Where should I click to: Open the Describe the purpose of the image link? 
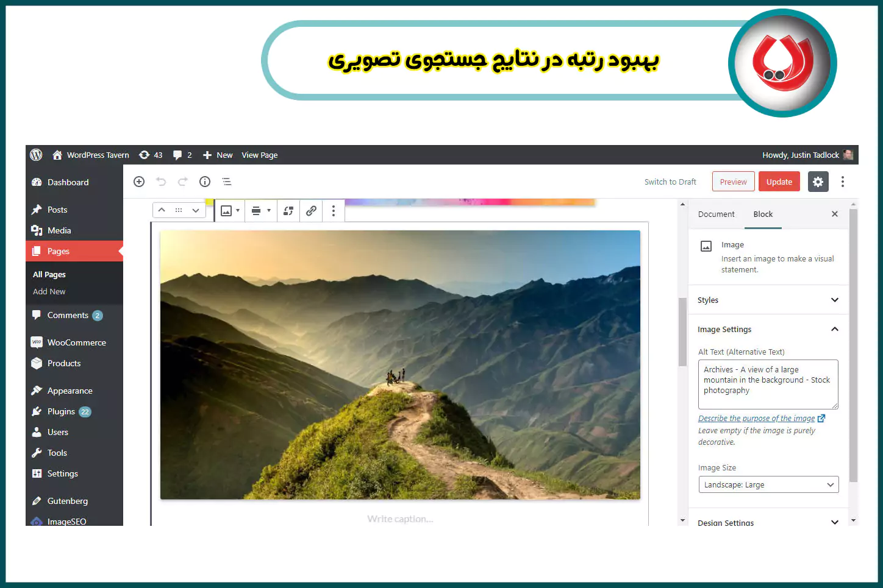pyautogui.click(x=757, y=418)
